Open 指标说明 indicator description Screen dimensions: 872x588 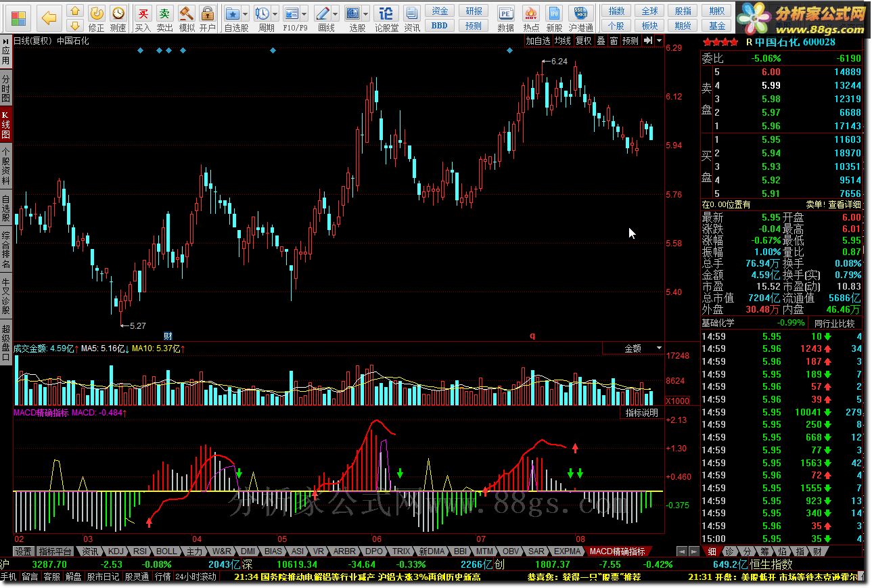pos(641,413)
